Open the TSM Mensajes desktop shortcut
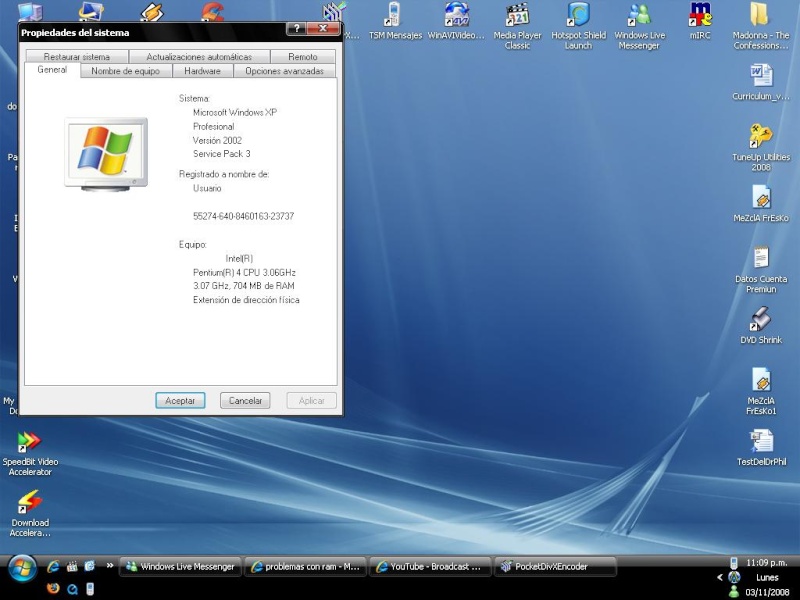800x600 pixels. click(395, 21)
